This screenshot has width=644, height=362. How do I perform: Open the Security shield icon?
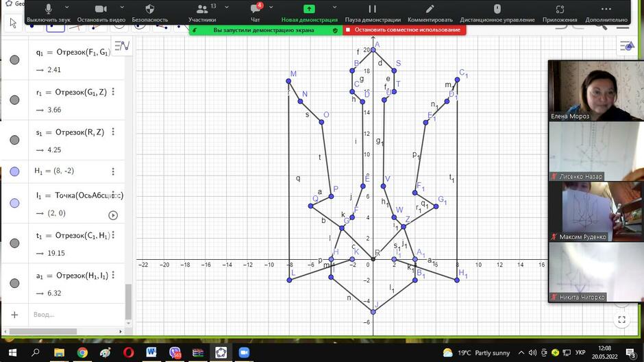tap(150, 9)
